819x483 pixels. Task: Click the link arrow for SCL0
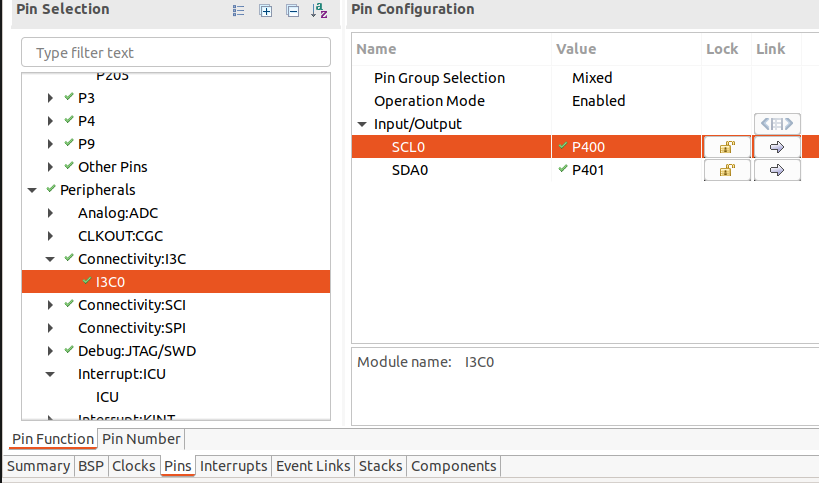tap(777, 147)
